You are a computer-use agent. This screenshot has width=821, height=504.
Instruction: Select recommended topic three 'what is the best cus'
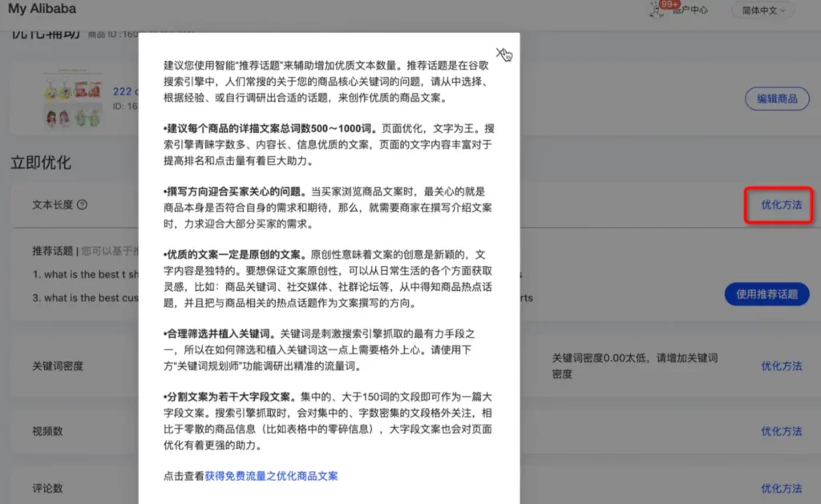tap(85, 298)
